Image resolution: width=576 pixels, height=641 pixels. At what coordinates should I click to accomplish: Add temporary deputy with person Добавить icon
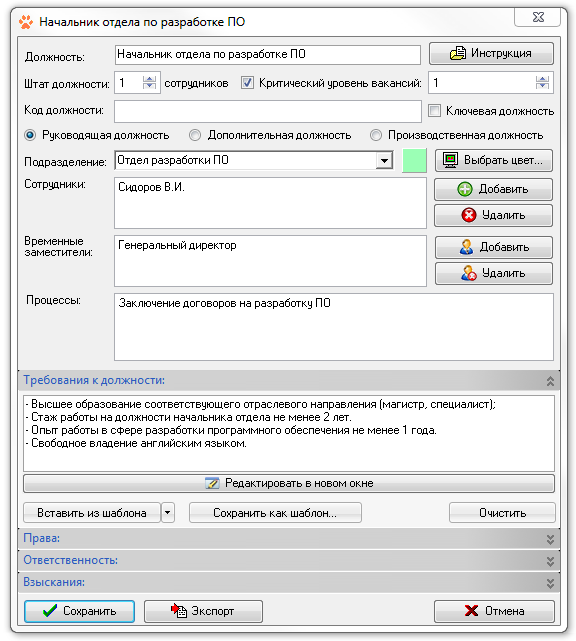tap(493, 247)
